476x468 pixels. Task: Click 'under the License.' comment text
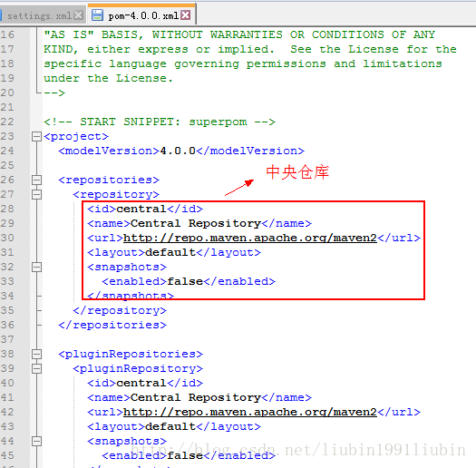pos(109,78)
